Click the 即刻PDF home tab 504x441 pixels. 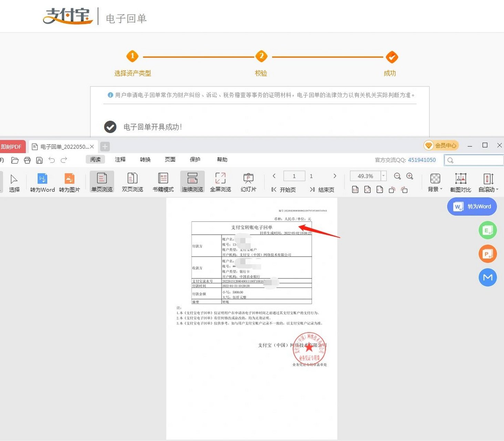pos(12,147)
